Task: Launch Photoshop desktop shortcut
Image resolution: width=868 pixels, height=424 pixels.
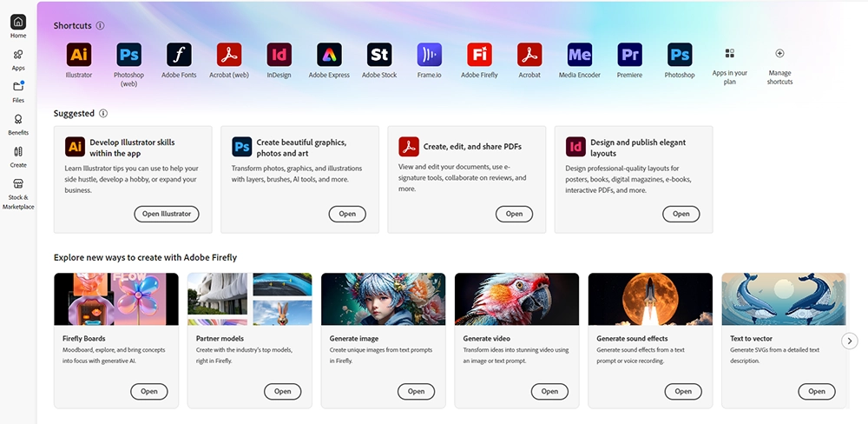Action: pos(680,55)
